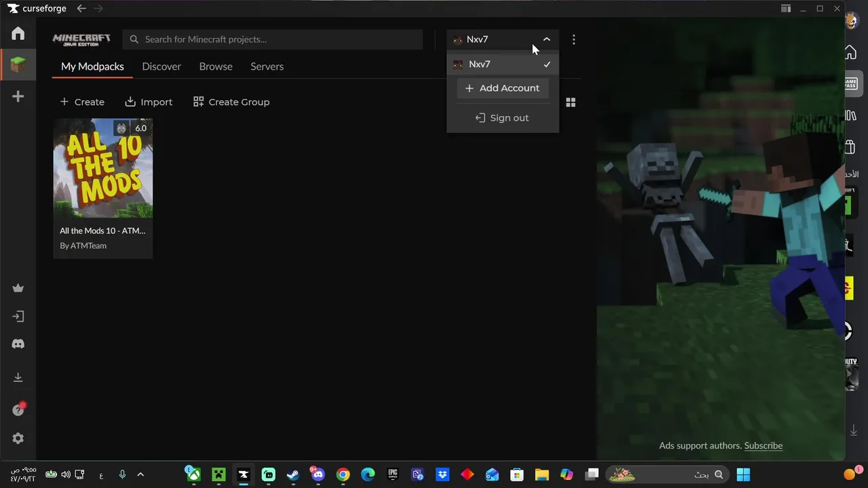Switch to grid view layout icon
Screen dimensions: 868x488
point(571,102)
